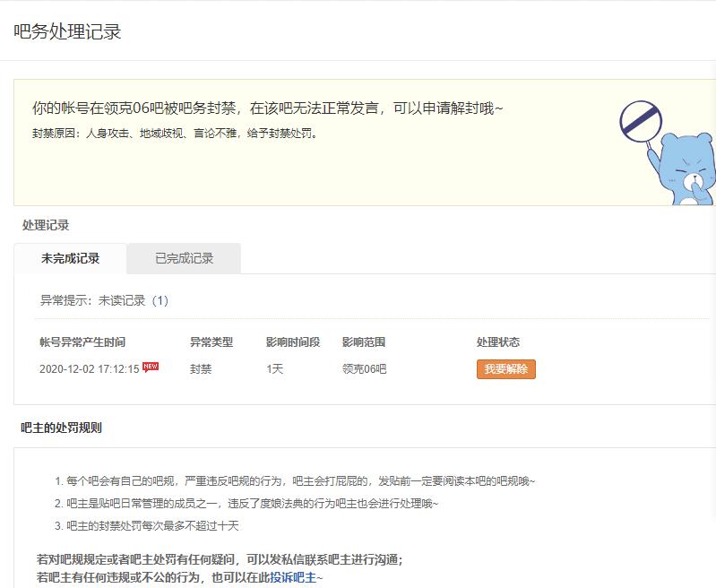Image resolution: width=716 pixels, height=588 pixels.
Task: Click the 封禁原因 ban reason line
Action: (176, 134)
